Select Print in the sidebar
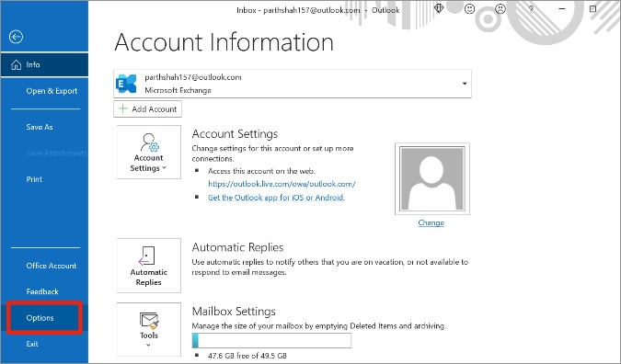 [x=34, y=179]
